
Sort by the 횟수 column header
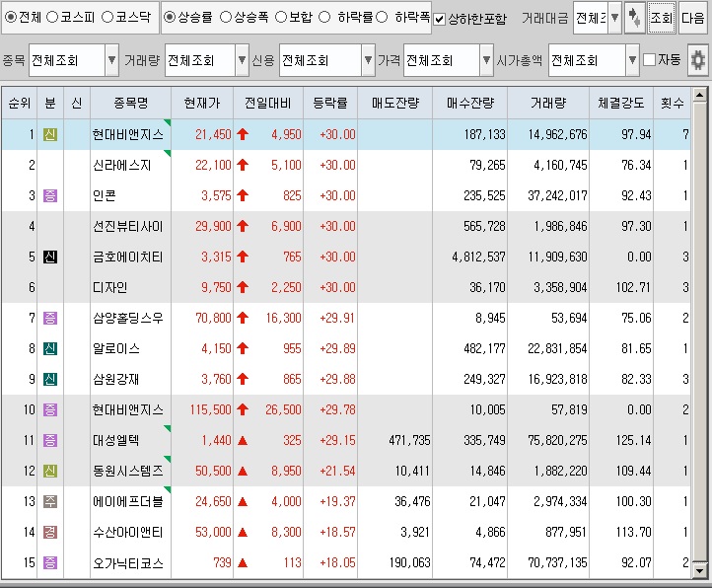[x=672, y=103]
